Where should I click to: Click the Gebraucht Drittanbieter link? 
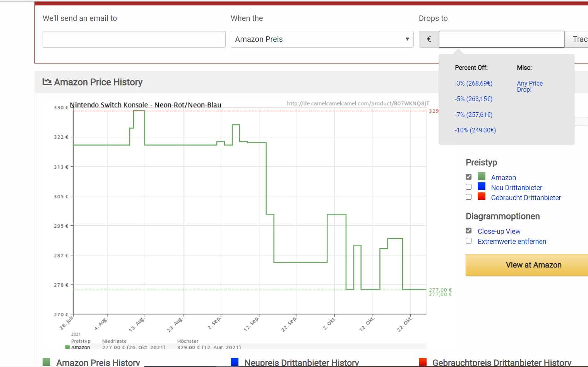click(x=526, y=197)
